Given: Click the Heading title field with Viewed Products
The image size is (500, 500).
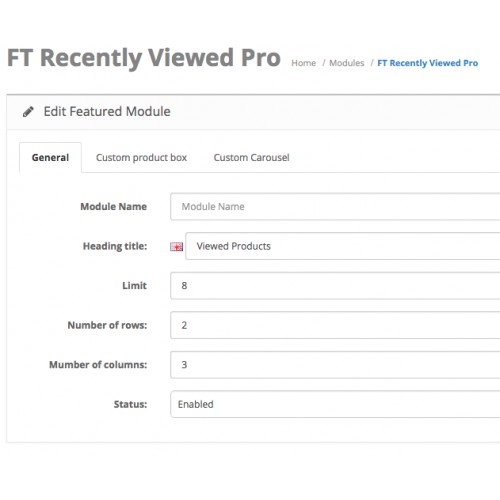Looking at the screenshot, I should (343, 246).
